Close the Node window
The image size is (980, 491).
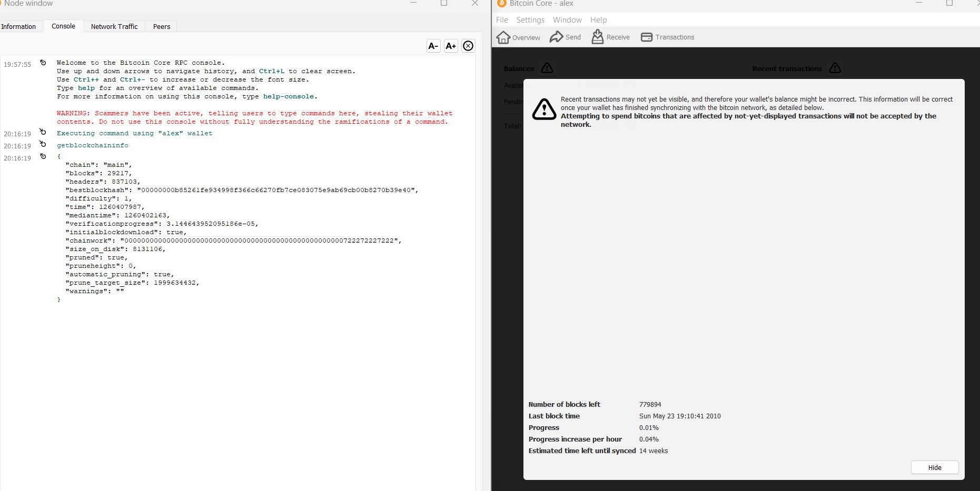[475, 3]
